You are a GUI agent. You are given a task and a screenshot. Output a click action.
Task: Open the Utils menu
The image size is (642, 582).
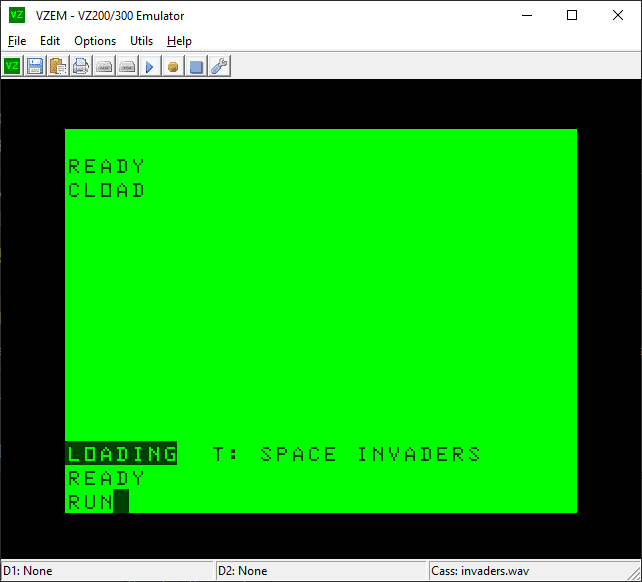141,41
